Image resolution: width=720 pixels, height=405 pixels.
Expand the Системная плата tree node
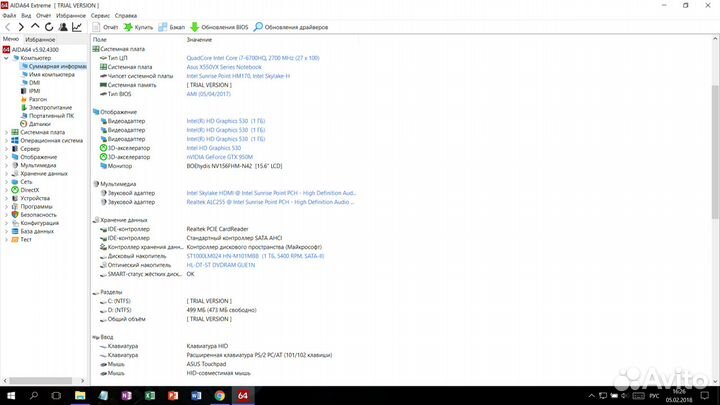pyautogui.click(x=6, y=132)
